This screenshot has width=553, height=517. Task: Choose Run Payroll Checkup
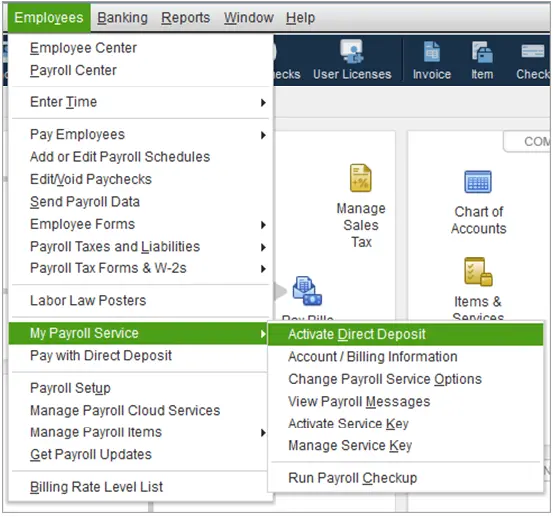point(406,478)
